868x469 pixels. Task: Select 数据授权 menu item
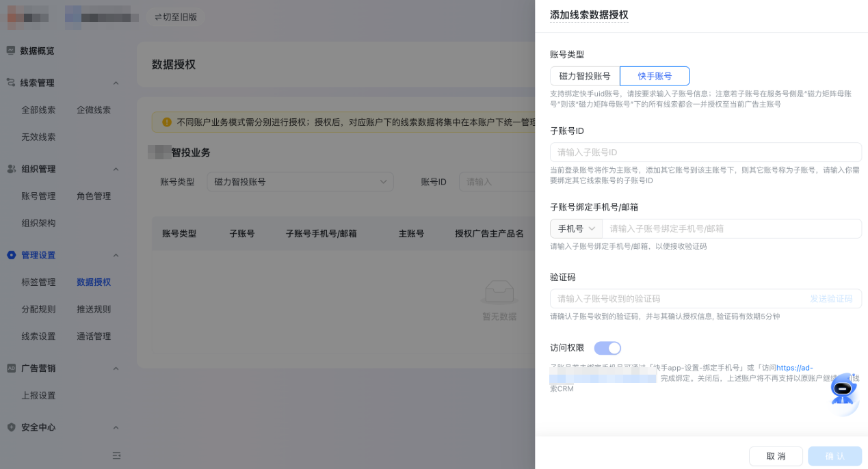94,282
